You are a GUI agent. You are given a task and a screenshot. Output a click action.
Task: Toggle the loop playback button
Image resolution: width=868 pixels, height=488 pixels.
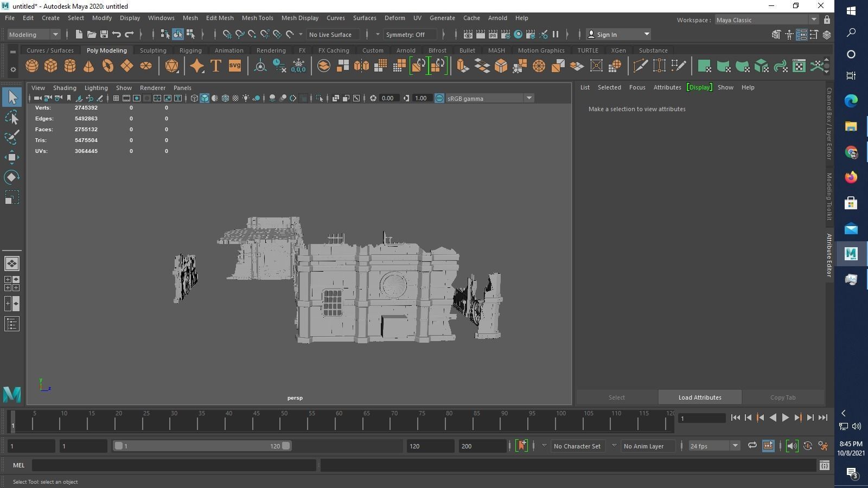752,446
